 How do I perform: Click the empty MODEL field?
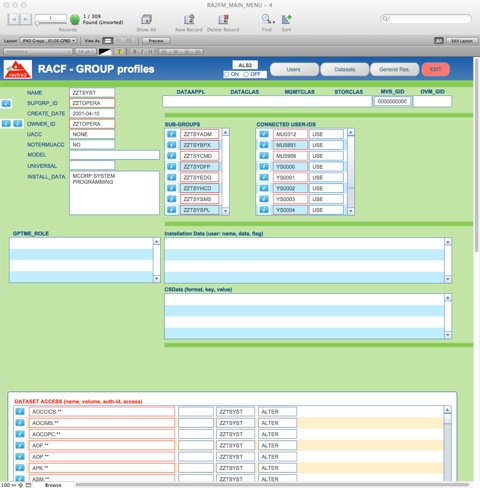tap(114, 155)
